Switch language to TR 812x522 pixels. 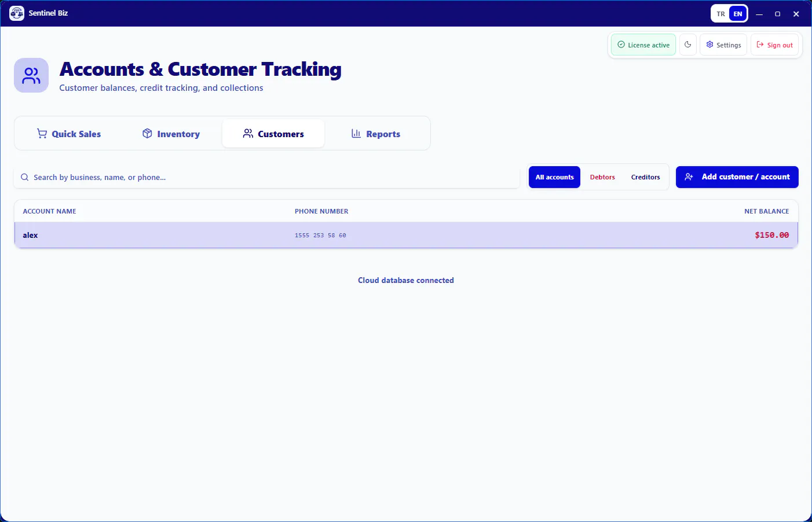(x=720, y=14)
